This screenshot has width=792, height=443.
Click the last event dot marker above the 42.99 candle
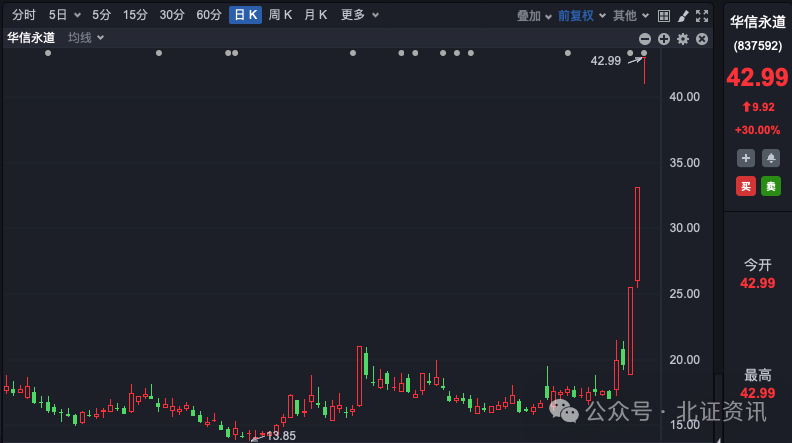[x=644, y=53]
